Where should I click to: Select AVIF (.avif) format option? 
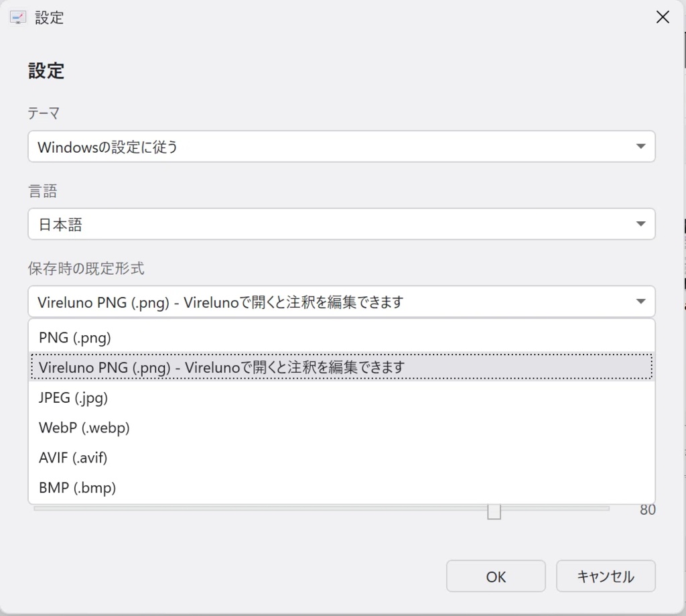click(x=341, y=458)
